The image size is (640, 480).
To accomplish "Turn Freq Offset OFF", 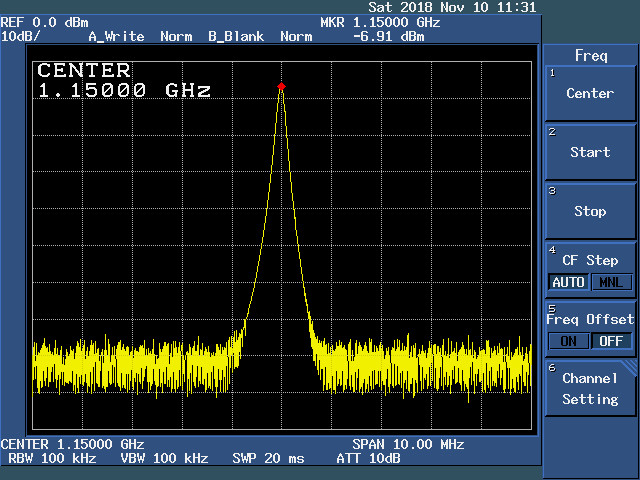I will pos(610,341).
